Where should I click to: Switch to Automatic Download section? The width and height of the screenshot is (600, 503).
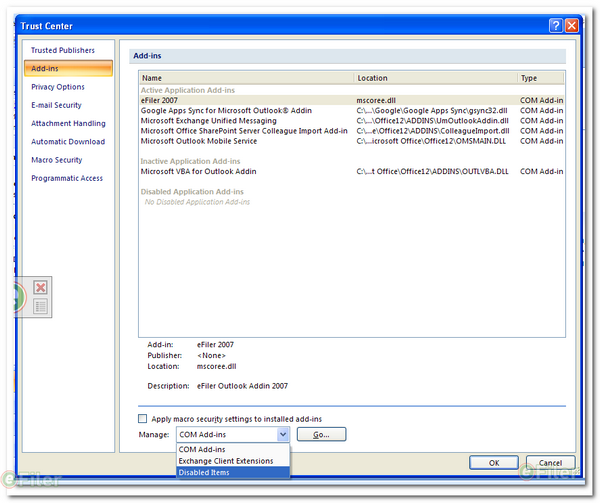[68, 142]
